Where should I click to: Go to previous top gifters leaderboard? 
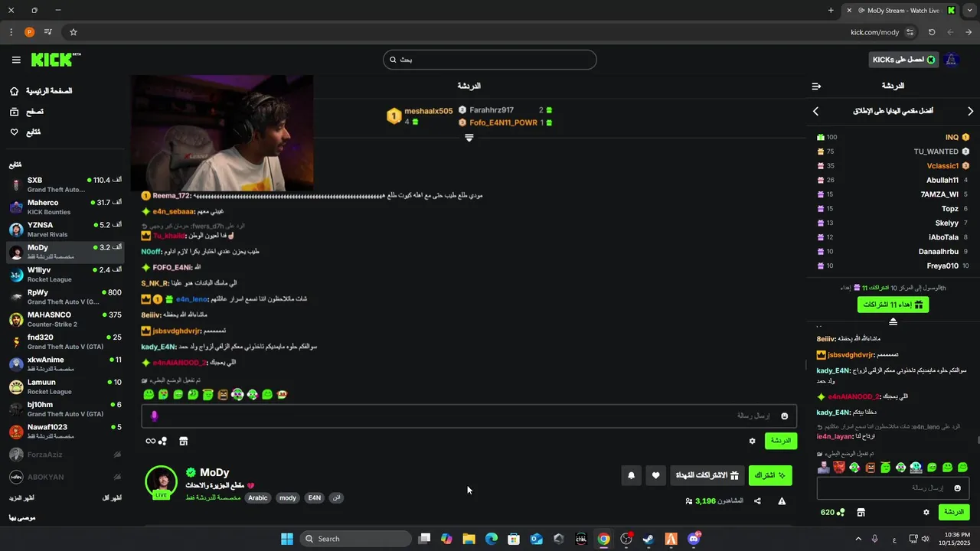pyautogui.click(x=815, y=111)
